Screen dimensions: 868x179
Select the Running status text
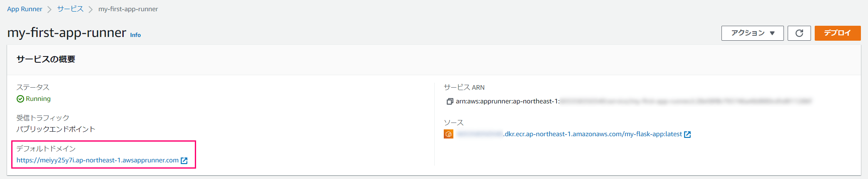(x=38, y=99)
